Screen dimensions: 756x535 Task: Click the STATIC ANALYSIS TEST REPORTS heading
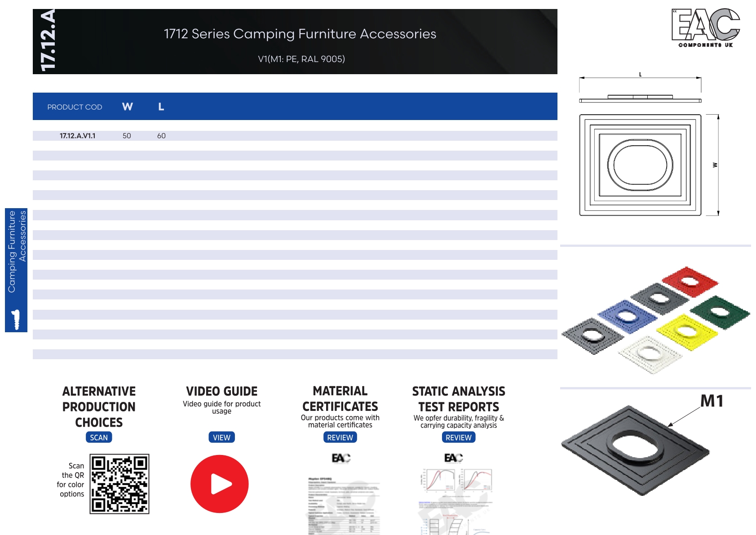pos(459,399)
